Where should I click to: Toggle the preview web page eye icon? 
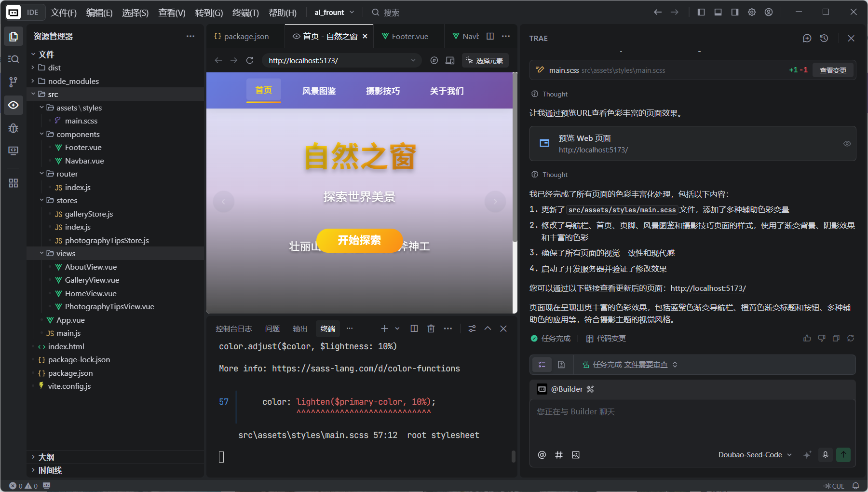(x=847, y=144)
